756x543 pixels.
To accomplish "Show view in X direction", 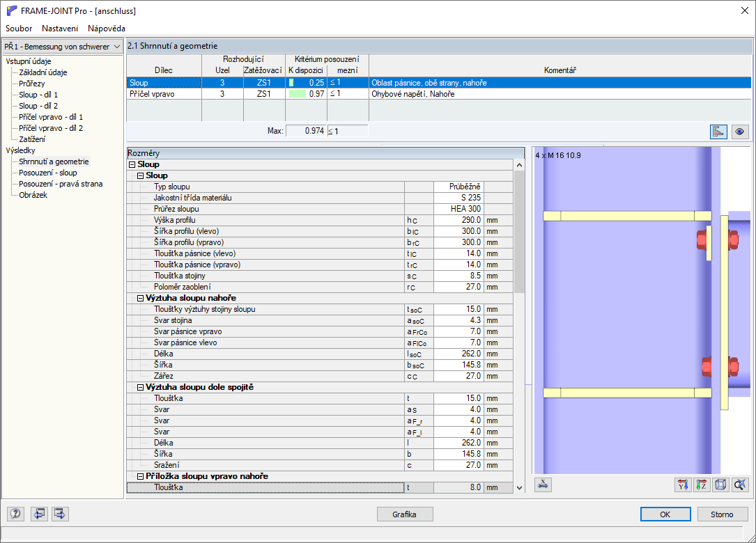I will point(543,485).
